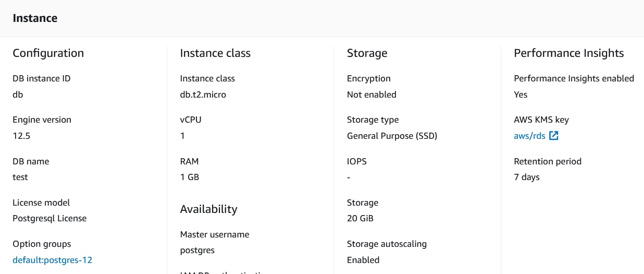Click the Instance section header
The image size is (644, 274).
(35, 18)
